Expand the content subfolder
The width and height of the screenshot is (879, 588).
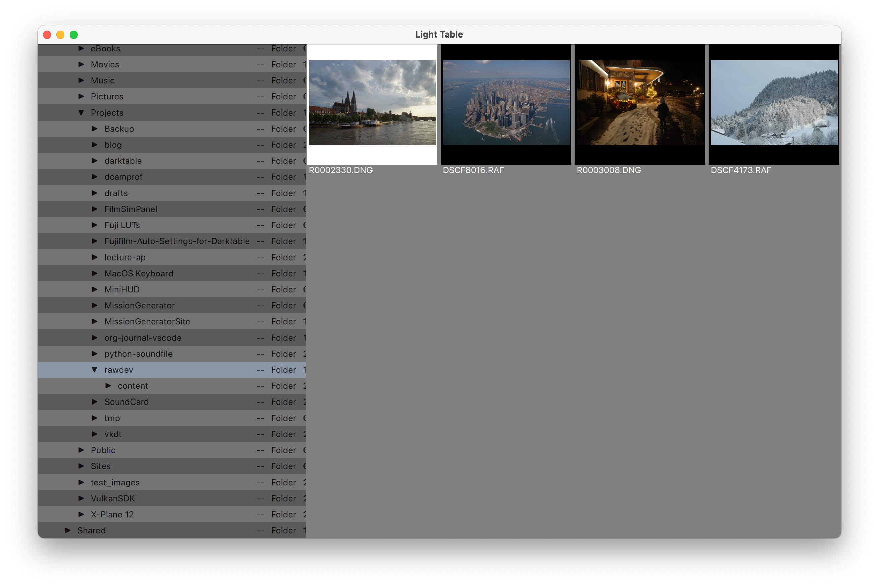coord(108,386)
